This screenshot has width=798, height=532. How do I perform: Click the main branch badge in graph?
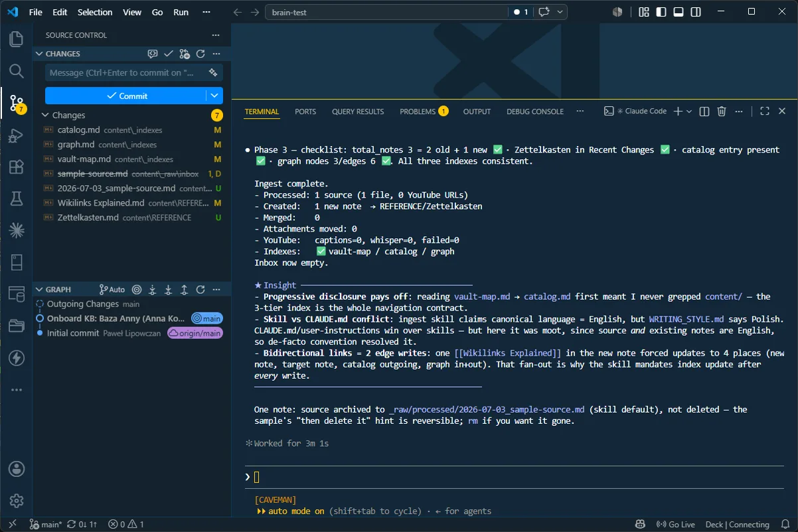(x=207, y=318)
